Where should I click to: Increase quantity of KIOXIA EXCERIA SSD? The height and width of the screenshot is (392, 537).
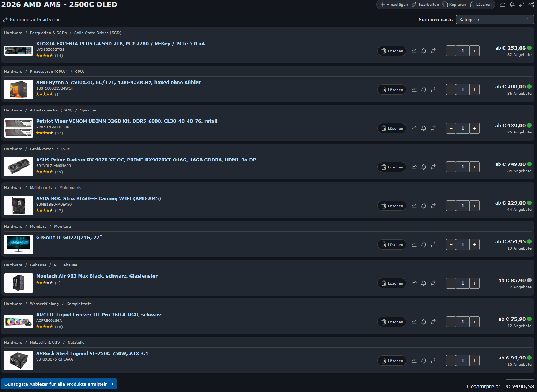pyautogui.click(x=474, y=51)
